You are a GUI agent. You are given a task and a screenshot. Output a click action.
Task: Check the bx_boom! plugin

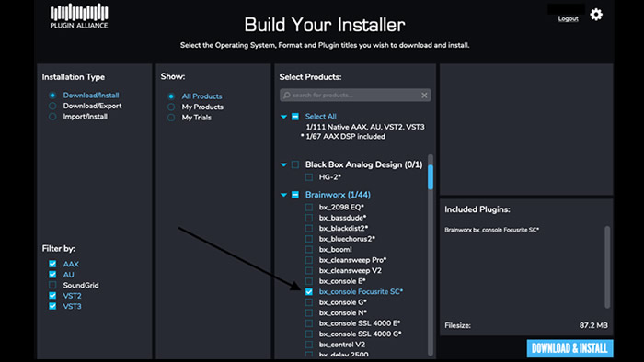[309, 249]
